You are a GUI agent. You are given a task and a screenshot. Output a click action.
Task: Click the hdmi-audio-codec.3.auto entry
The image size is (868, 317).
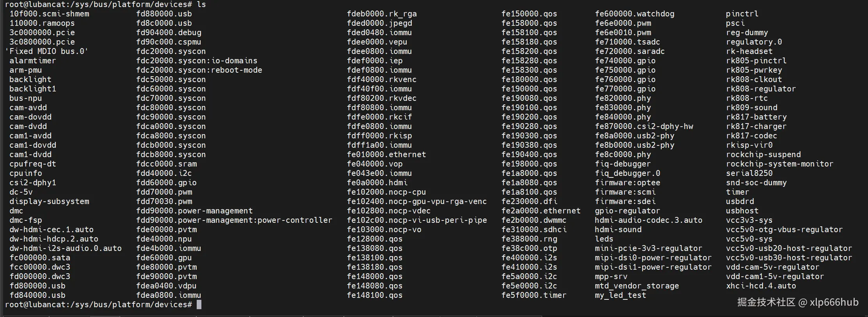pos(648,220)
